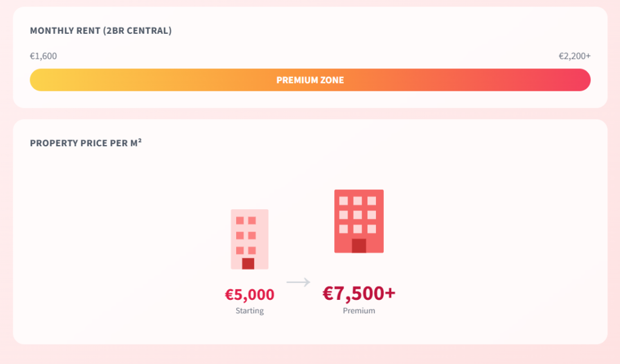The image size is (620, 364).
Task: Click the red right end of the rent bar
Action: pyautogui.click(x=579, y=80)
